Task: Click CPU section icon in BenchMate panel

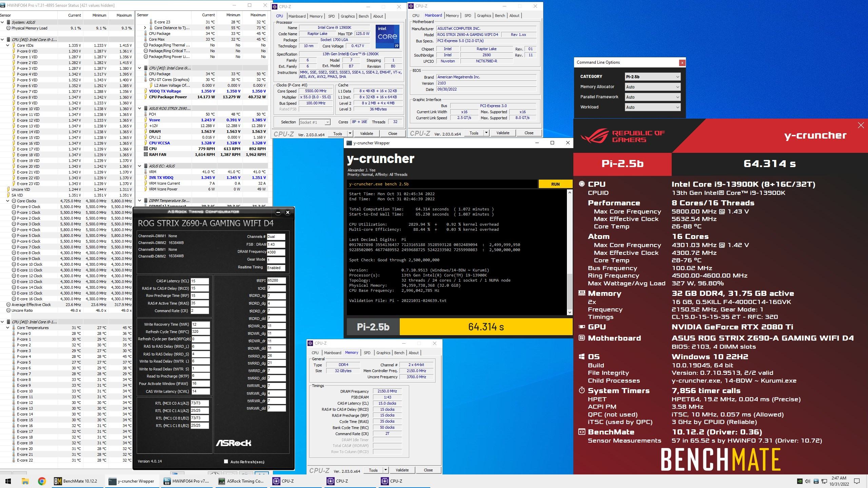Action: (582, 184)
